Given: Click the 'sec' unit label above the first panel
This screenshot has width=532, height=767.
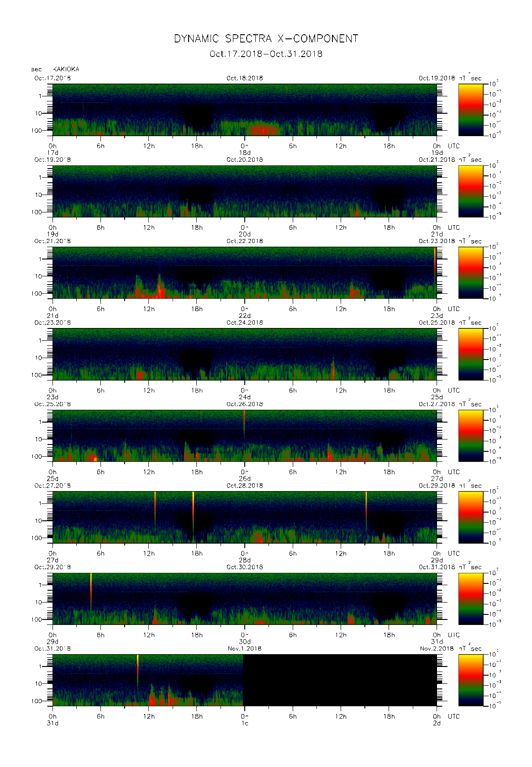Looking at the screenshot, I should coord(36,69).
